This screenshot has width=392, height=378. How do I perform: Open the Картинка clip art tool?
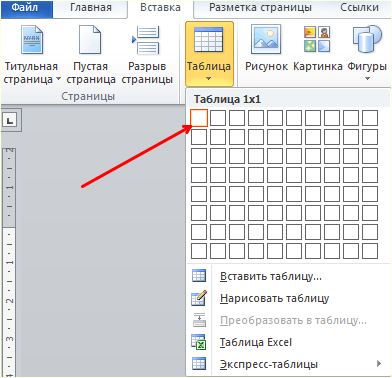(x=317, y=48)
